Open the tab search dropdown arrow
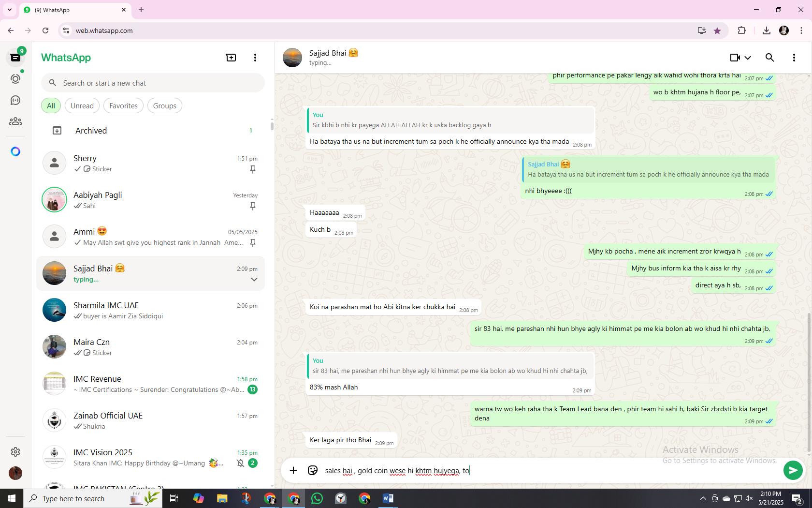 point(10,10)
